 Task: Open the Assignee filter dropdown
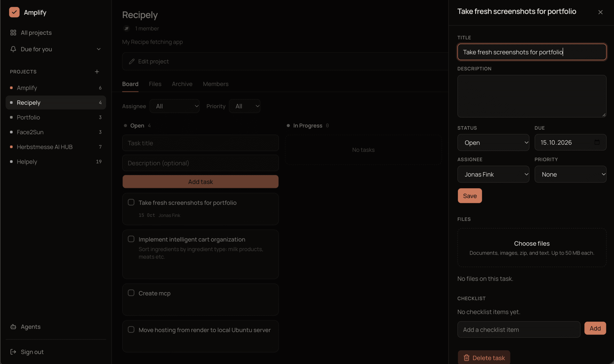click(174, 106)
